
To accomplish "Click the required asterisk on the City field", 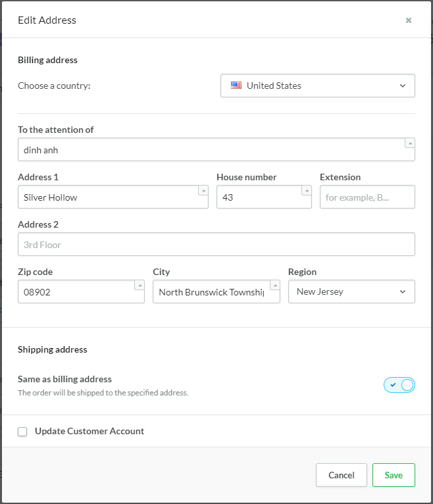I will 275,285.
